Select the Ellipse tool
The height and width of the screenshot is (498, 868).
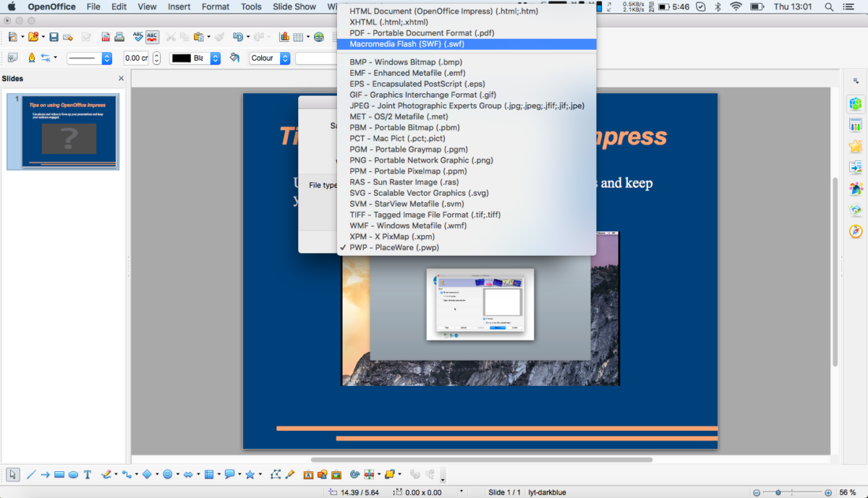tap(72, 474)
